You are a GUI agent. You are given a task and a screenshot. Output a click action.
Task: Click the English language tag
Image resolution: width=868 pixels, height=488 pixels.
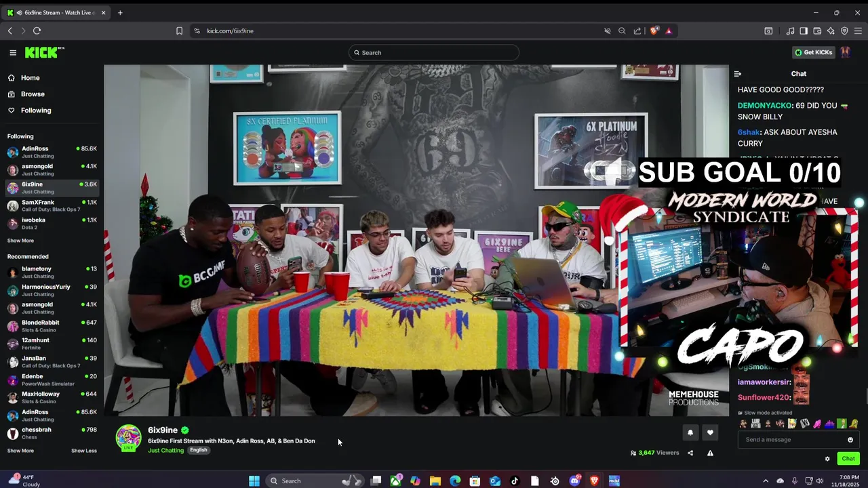coord(198,450)
